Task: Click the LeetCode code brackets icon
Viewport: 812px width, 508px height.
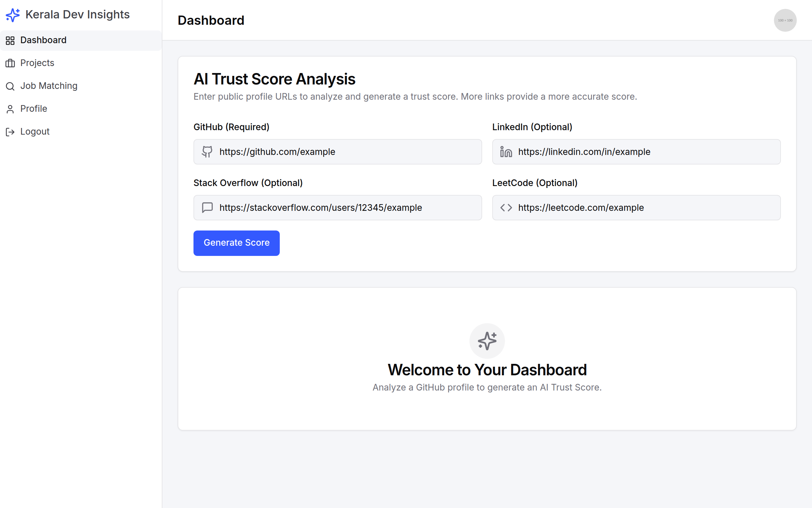Action: tap(506, 208)
